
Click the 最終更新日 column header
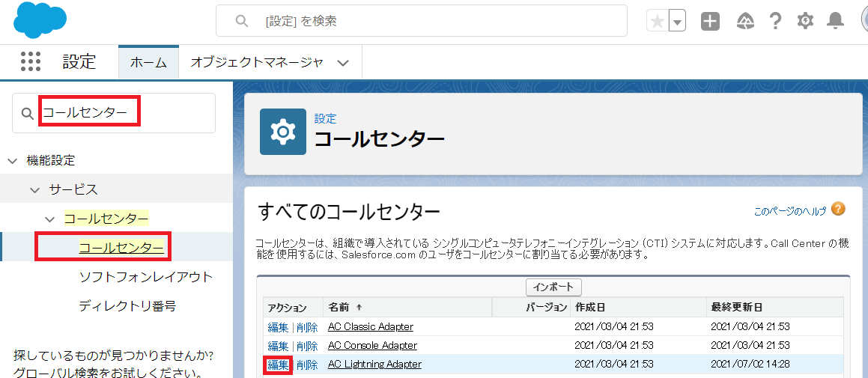click(x=736, y=307)
